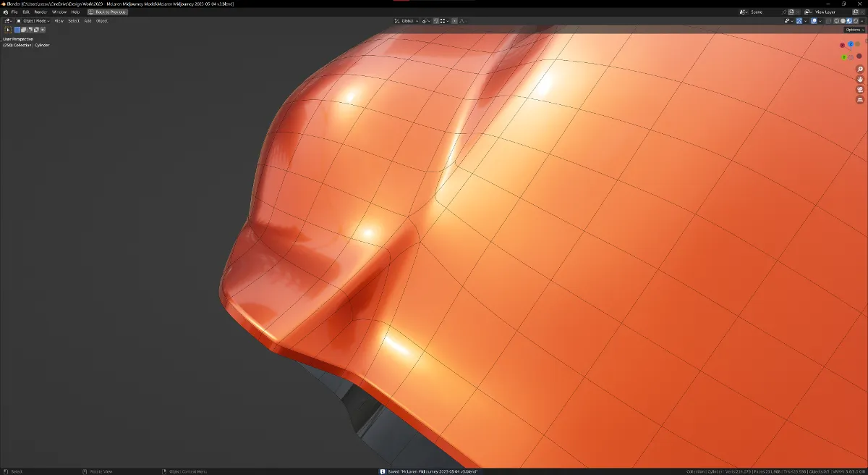Click the zoom magnifier viewport icon
868x475 pixels.
860,70
